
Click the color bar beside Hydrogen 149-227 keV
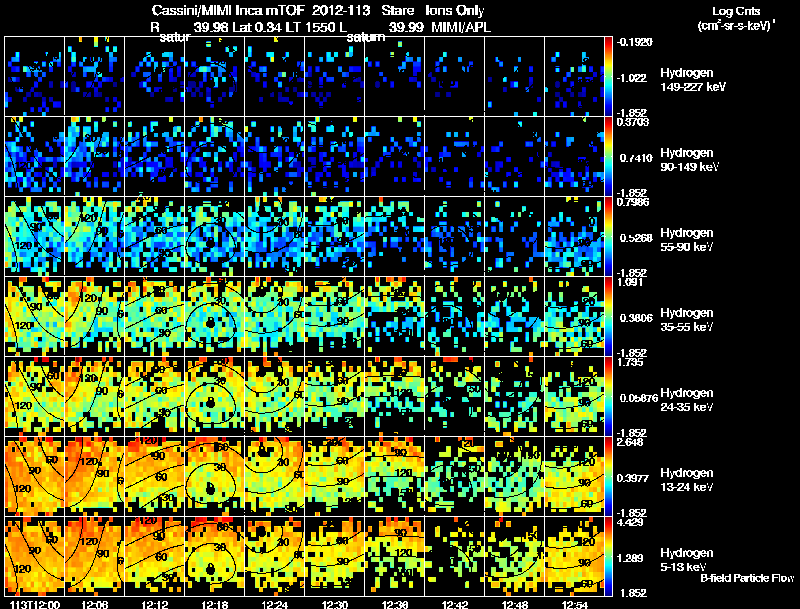pyautogui.click(x=608, y=77)
